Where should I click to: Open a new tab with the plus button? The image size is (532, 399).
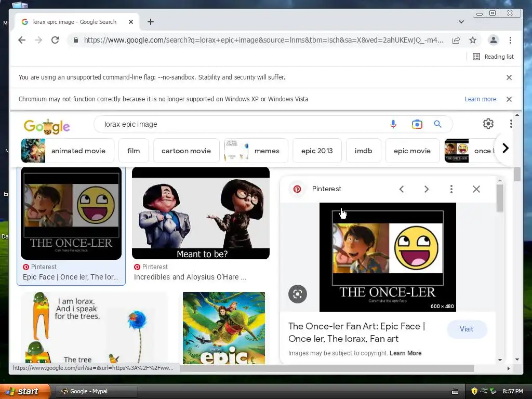click(x=151, y=22)
